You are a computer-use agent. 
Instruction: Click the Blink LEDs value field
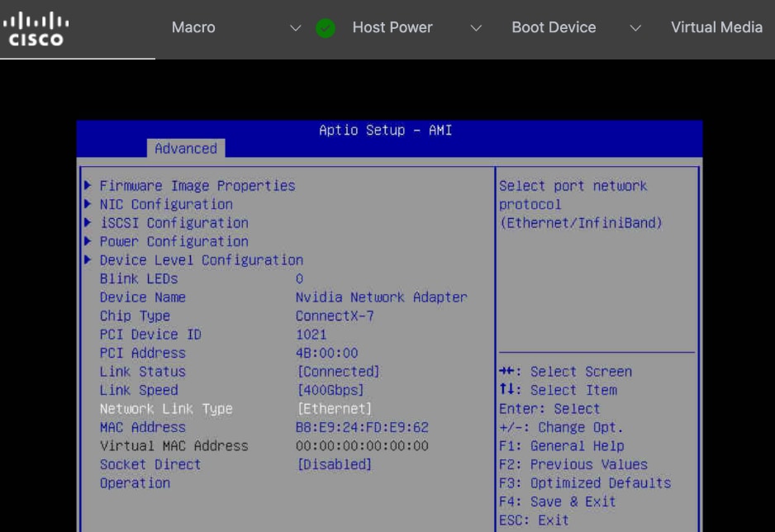click(x=299, y=278)
